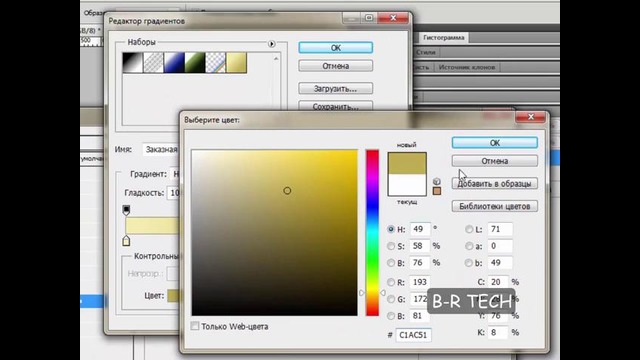The image size is (640, 360).
Task: Click the Lab b field showing 49
Action: click(500, 262)
